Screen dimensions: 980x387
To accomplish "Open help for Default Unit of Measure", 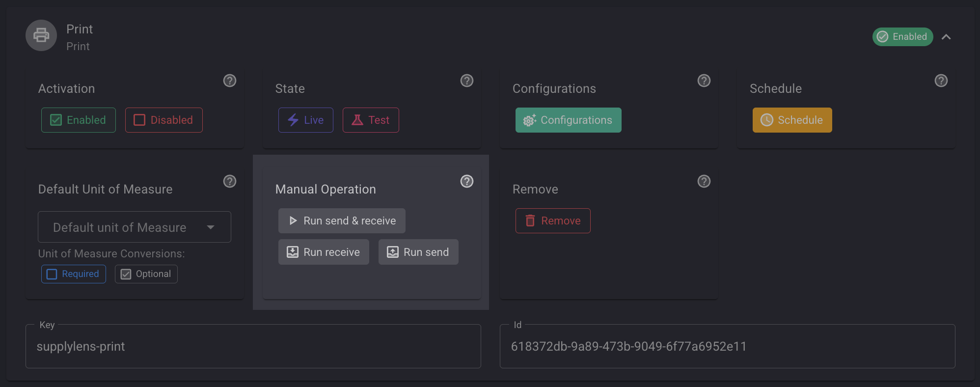I will (x=230, y=181).
